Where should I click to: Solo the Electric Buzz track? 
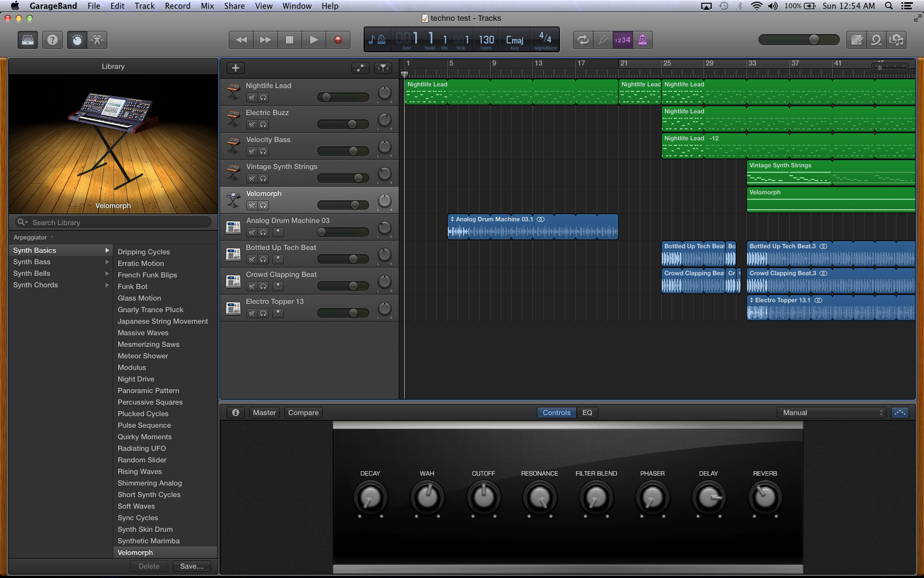click(263, 124)
